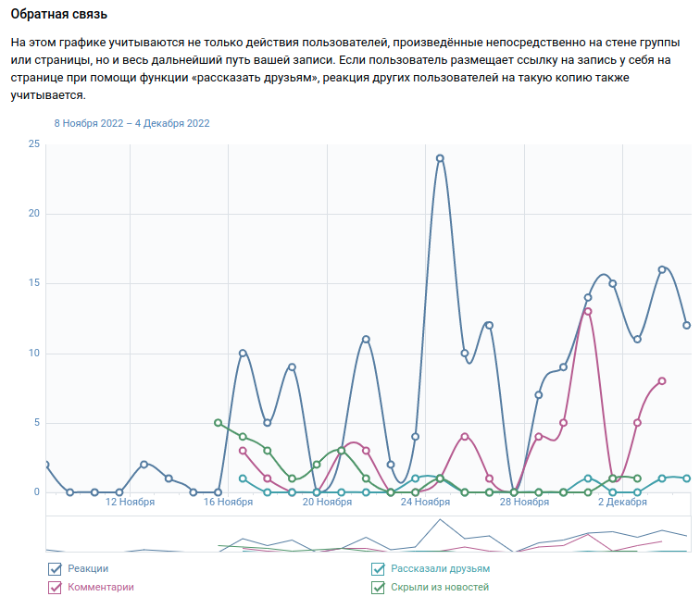
Task: Click the reactions data point at value 16
Action: click(x=662, y=269)
